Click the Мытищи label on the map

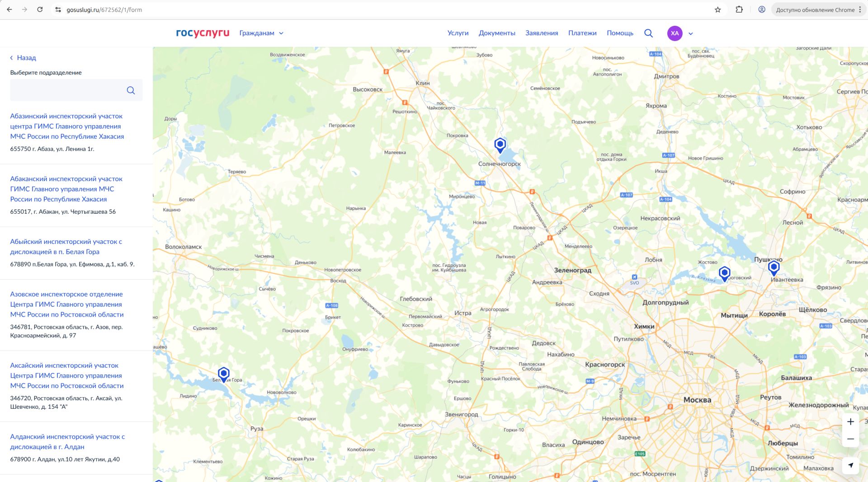click(x=734, y=315)
